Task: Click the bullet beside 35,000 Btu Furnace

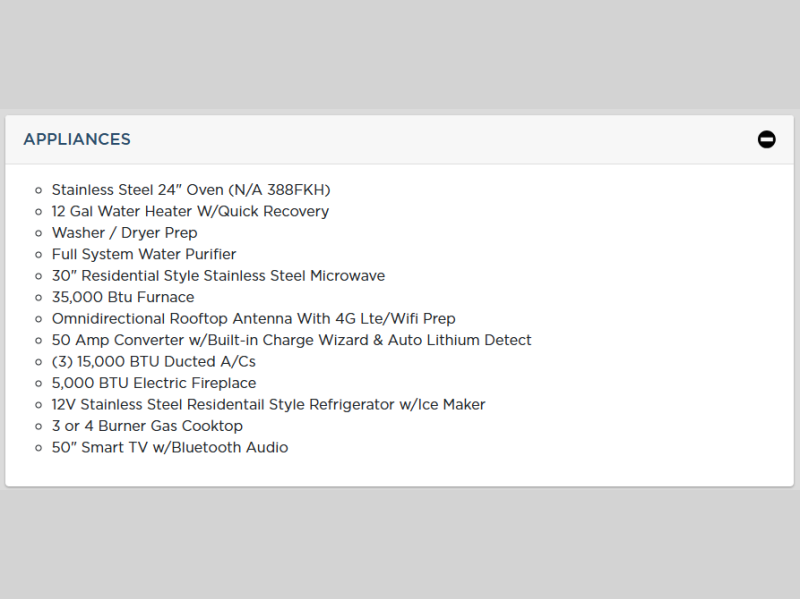Action: click(39, 298)
